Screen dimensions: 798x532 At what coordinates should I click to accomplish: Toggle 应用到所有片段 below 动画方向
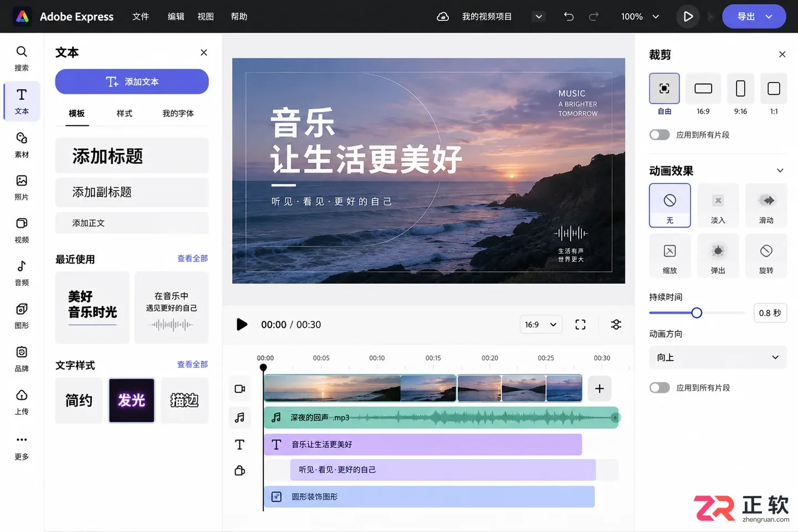click(x=659, y=387)
